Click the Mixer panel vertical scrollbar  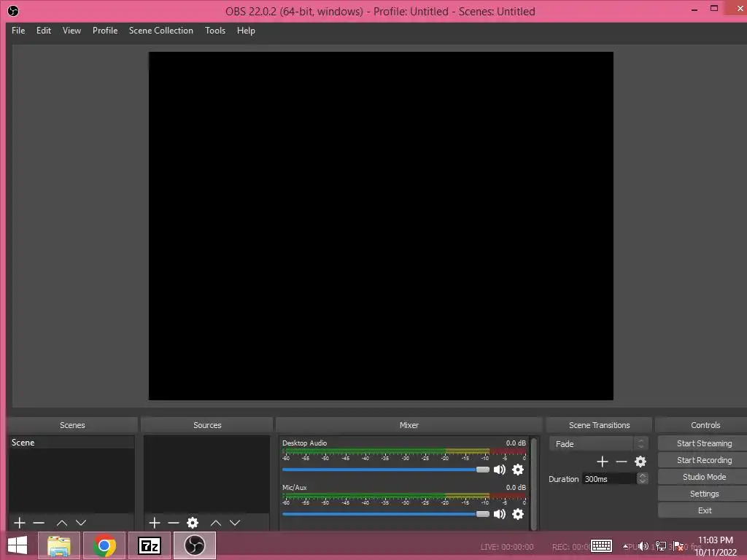(x=533, y=483)
